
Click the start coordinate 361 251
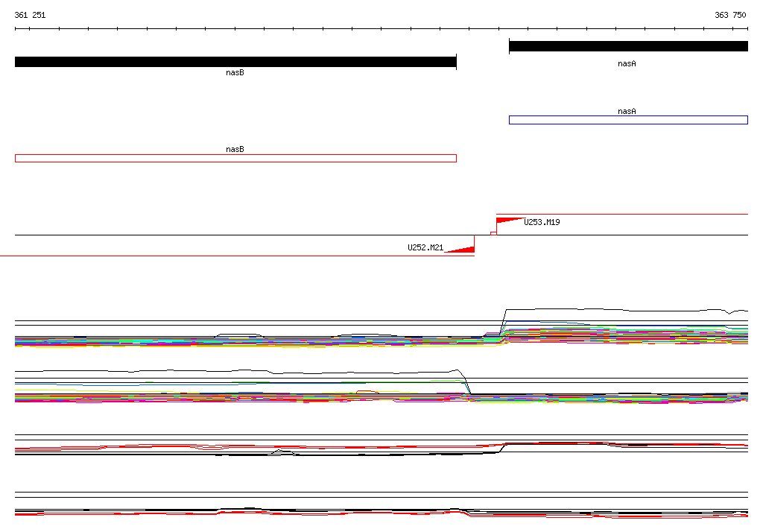(x=30, y=15)
